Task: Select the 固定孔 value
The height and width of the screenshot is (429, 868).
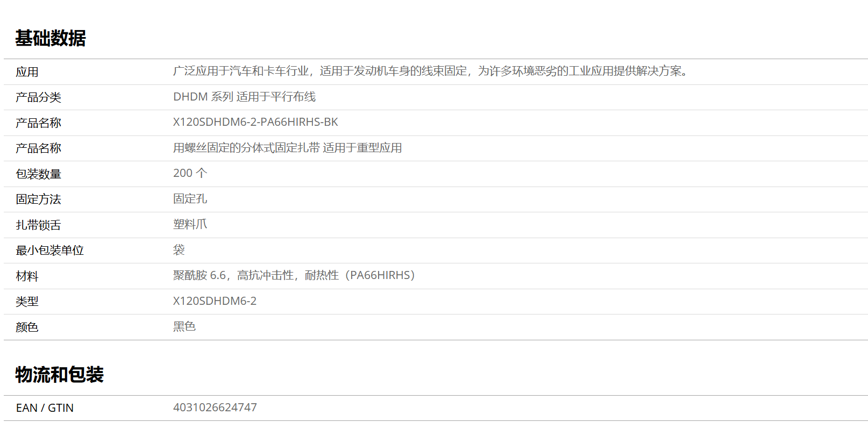Action: click(190, 199)
